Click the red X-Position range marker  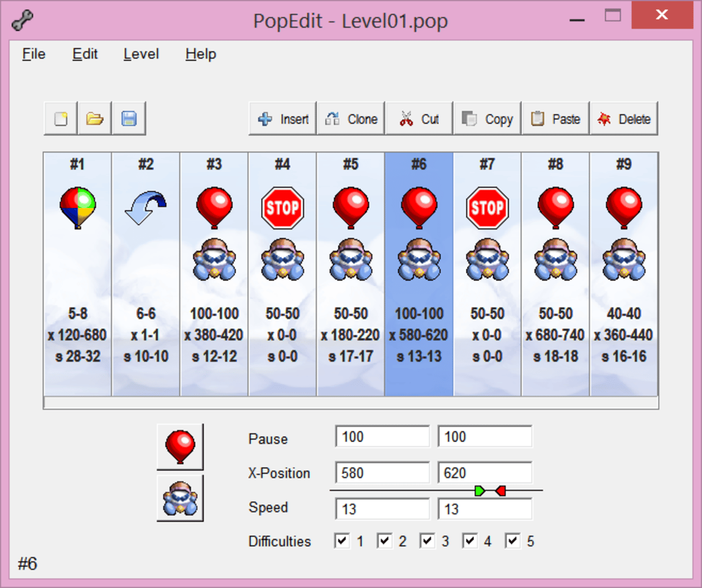(501, 491)
